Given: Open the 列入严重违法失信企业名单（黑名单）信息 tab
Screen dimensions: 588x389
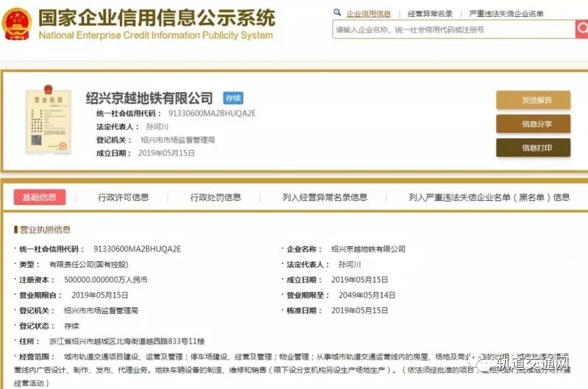Looking at the screenshot, I should point(489,197).
